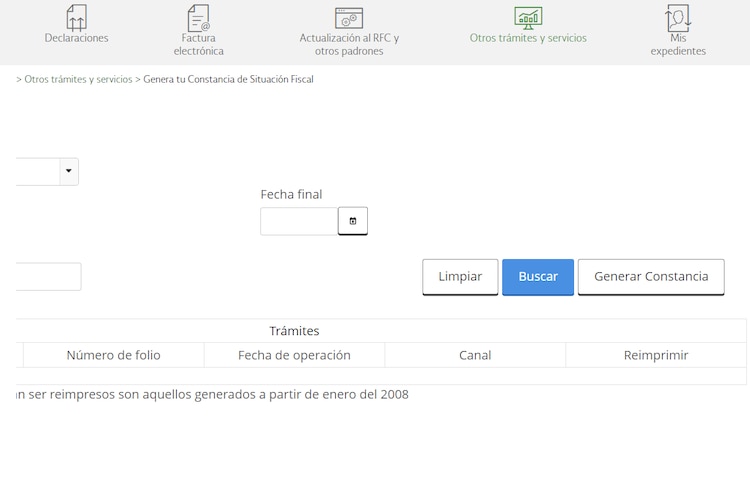
Task: Open Actualización al RFC y otros padrones
Action: [x=349, y=44]
